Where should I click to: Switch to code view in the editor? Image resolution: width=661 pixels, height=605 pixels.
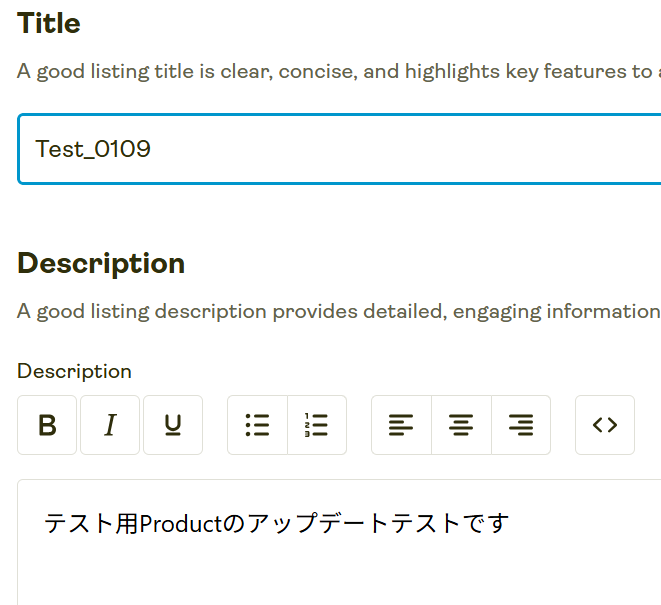605,425
